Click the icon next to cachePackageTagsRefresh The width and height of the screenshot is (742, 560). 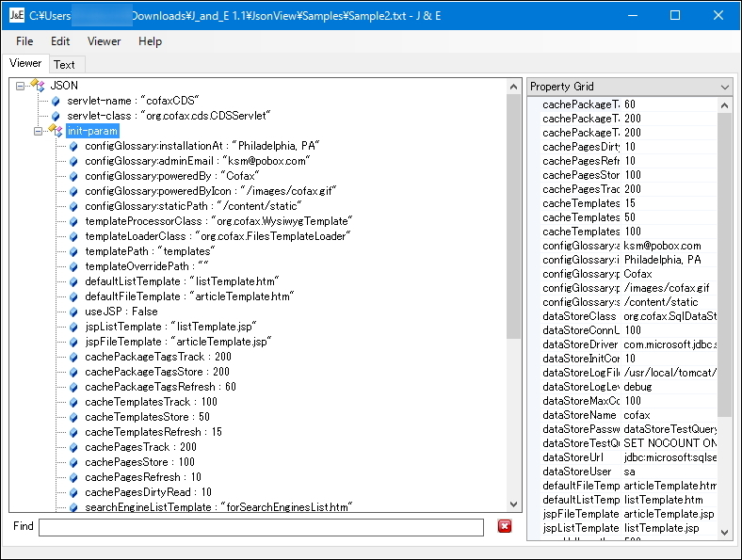(73, 388)
